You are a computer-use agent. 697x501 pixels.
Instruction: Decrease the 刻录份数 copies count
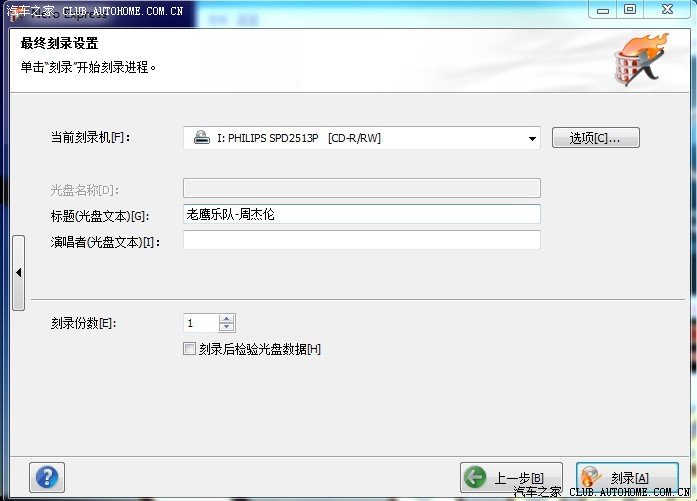(x=227, y=327)
